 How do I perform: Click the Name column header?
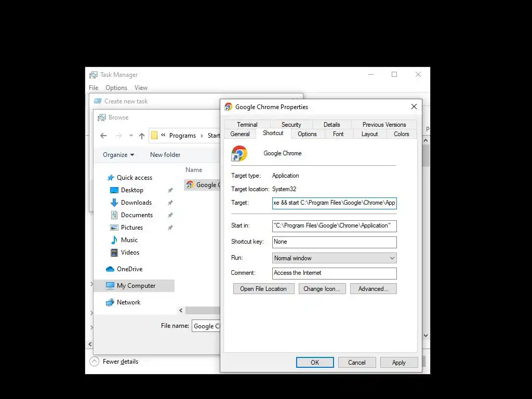[194, 170]
